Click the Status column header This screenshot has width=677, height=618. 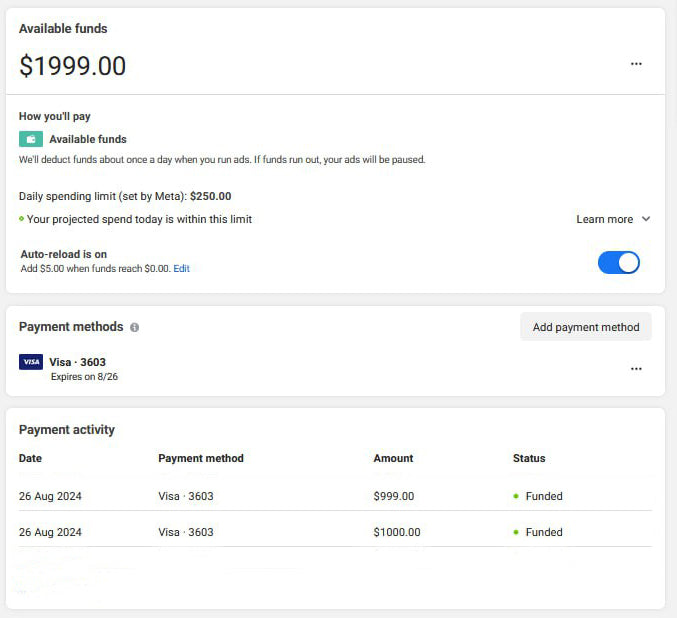pos(529,458)
